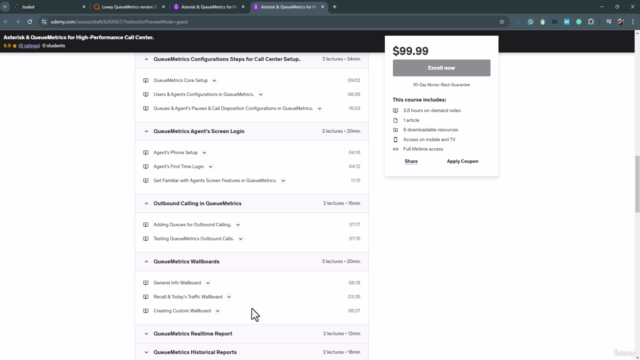
Task: Expand Queues & Agent's Pauses lecture details
Action: 320,109
